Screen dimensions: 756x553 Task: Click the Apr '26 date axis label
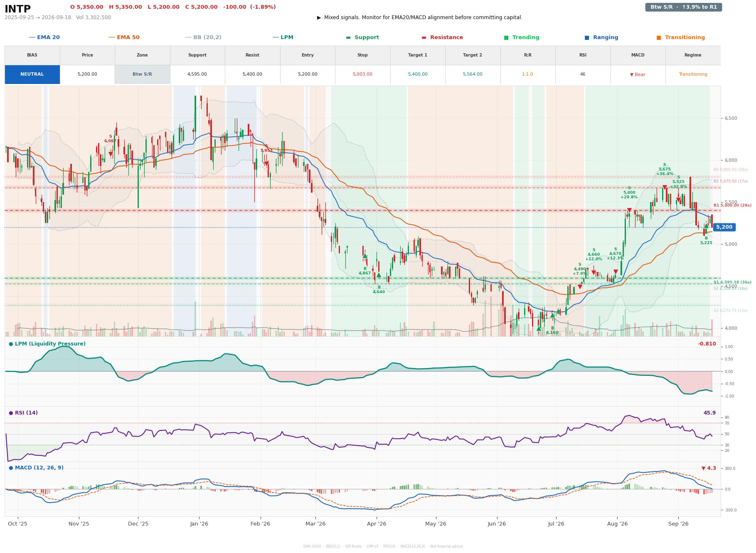377,524
